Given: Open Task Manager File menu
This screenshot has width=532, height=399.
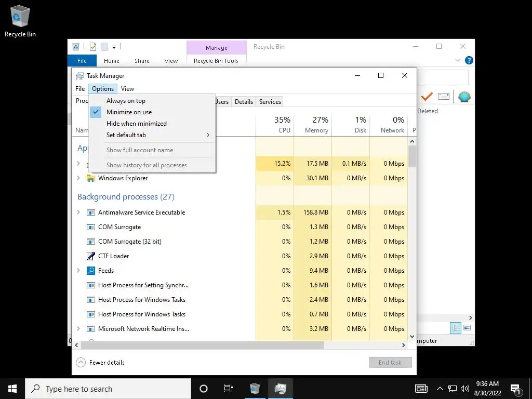Looking at the screenshot, I should pyautogui.click(x=80, y=88).
